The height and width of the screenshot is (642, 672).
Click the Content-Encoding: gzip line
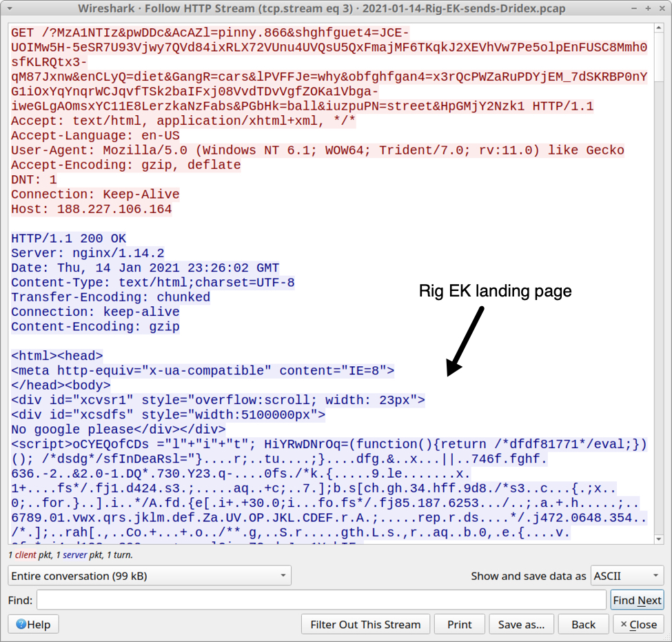(95, 327)
